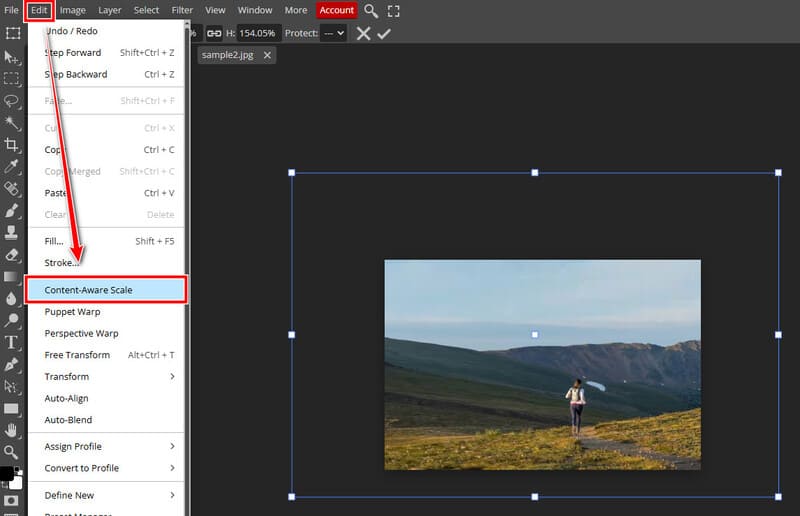Confirm the transform with the checkmark
This screenshot has height=516, width=800.
[x=384, y=34]
